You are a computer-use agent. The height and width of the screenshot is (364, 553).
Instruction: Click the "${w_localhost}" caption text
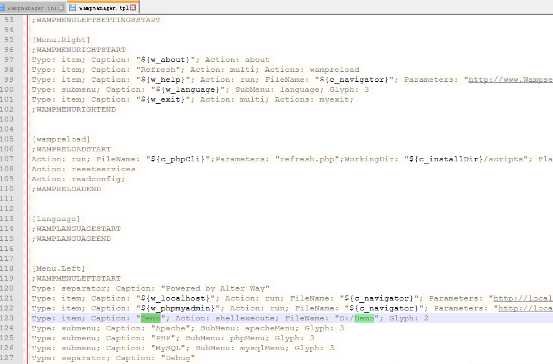pos(175,298)
